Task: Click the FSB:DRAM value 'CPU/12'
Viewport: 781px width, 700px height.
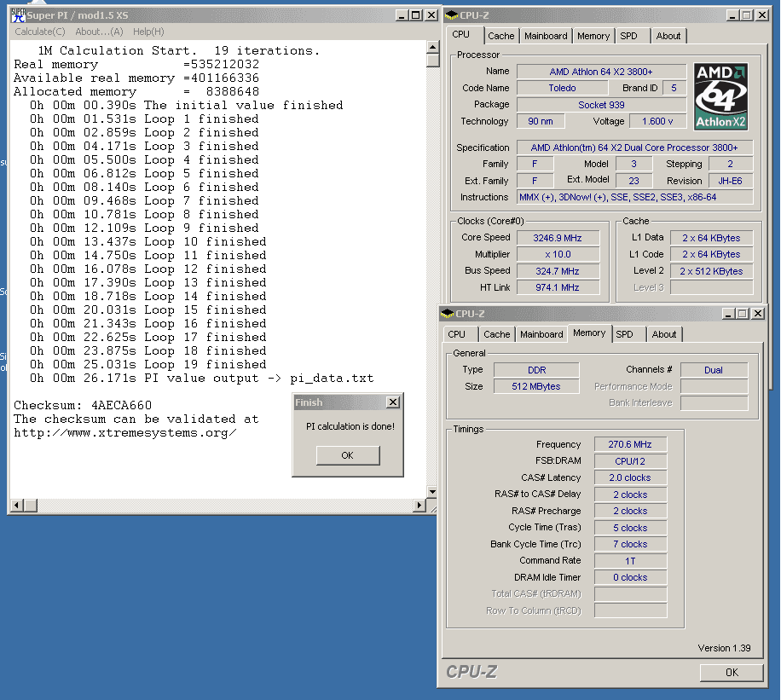Action: coord(630,461)
